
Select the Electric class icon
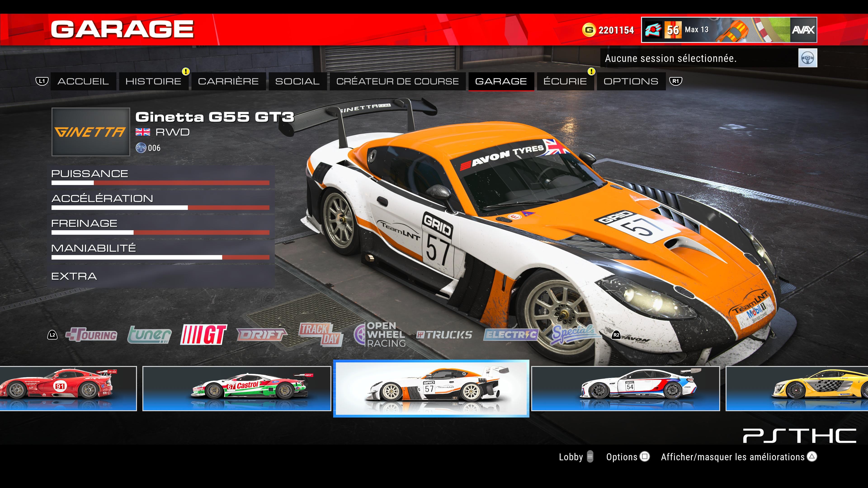511,335
